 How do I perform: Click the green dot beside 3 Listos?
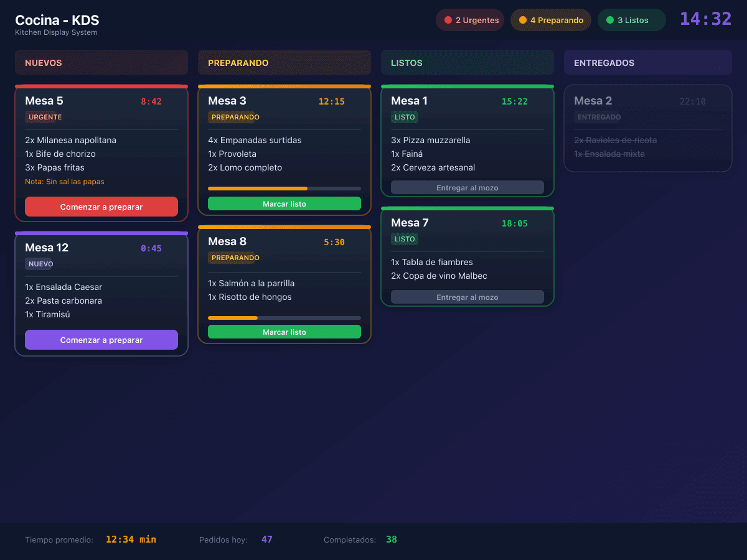coord(610,20)
